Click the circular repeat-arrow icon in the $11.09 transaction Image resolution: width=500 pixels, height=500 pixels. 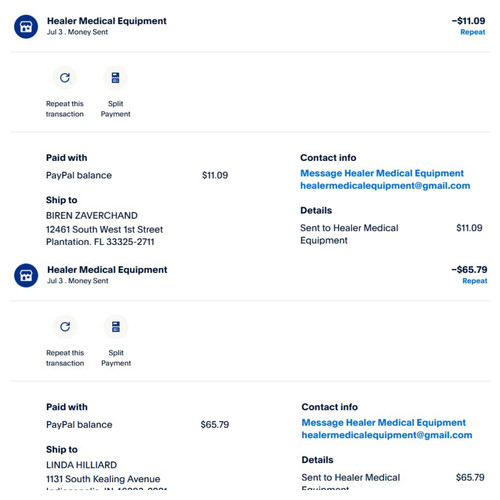(65, 78)
